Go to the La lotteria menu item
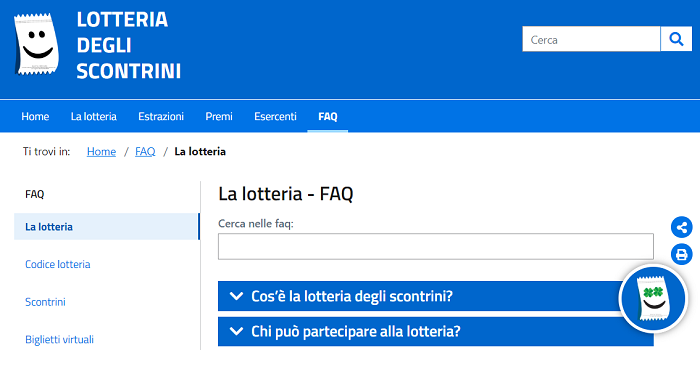This screenshot has height=370, width=700. point(94,116)
